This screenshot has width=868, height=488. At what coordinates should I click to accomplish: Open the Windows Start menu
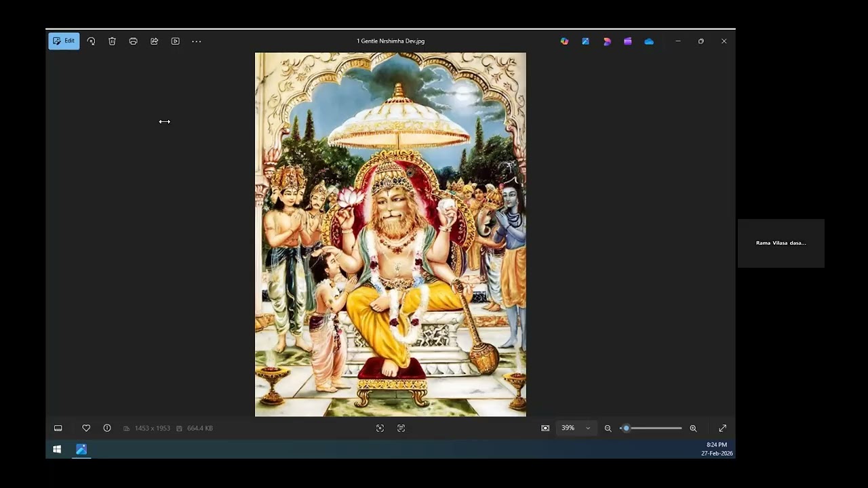[57, 449]
